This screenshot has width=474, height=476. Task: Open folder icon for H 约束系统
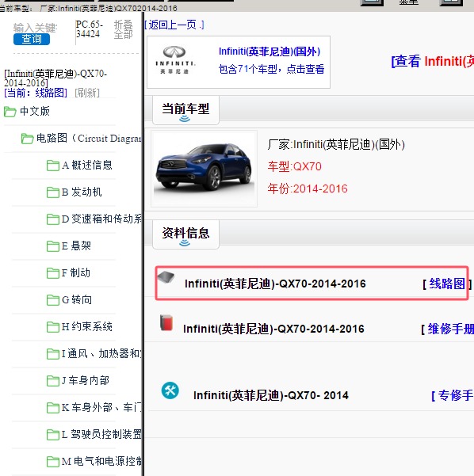pos(53,327)
